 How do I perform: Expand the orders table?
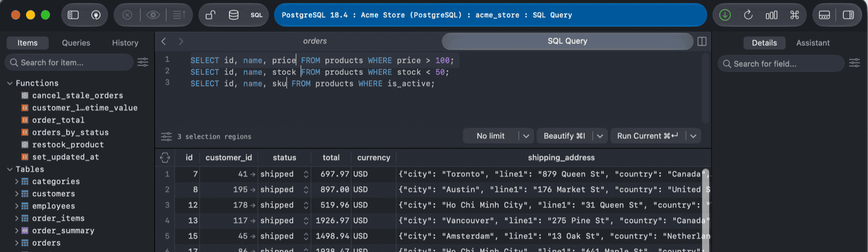pyautogui.click(x=17, y=243)
